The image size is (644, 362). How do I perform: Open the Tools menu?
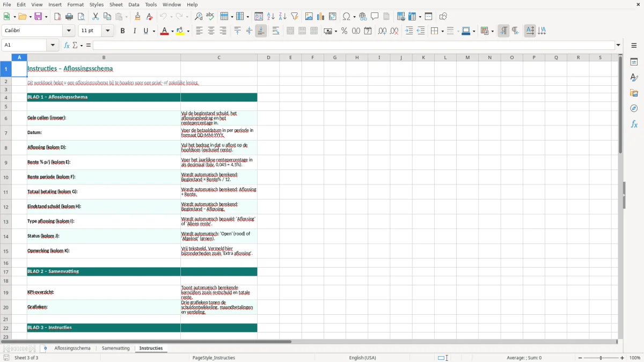pyautogui.click(x=151, y=4)
